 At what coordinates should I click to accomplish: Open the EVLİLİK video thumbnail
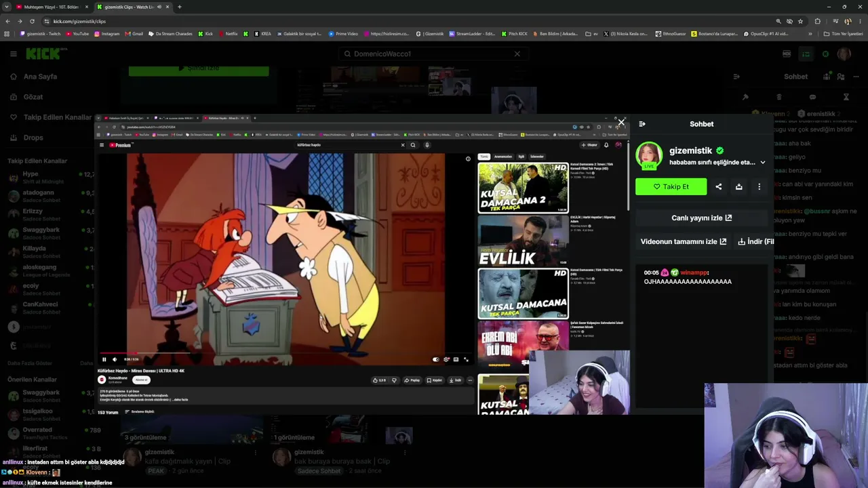[x=523, y=241]
